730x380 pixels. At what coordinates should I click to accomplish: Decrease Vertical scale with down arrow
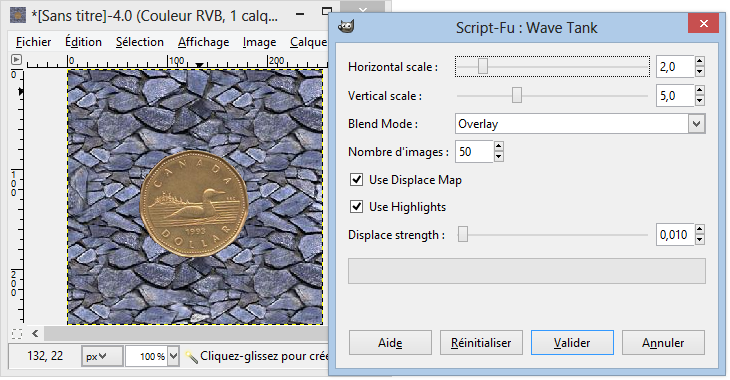click(699, 101)
